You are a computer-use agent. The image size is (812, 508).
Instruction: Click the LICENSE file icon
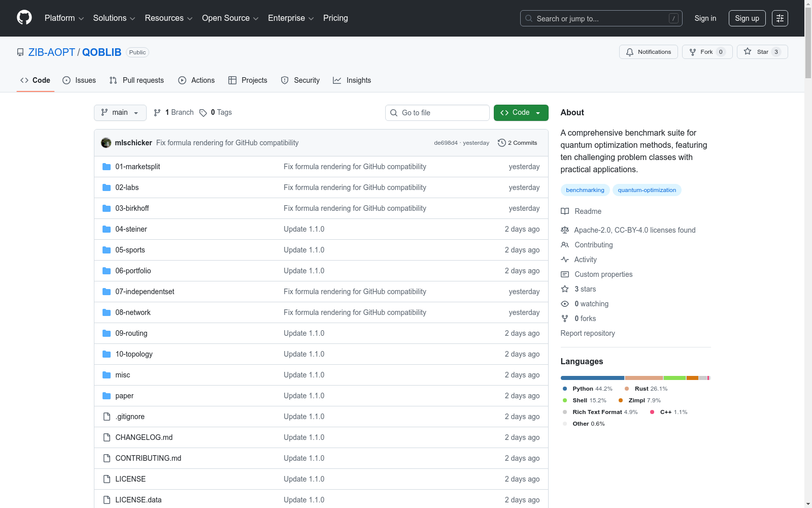point(107,479)
